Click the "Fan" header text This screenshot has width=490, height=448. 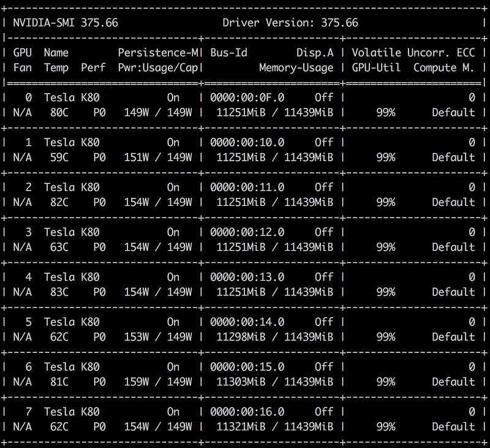[x=23, y=67]
